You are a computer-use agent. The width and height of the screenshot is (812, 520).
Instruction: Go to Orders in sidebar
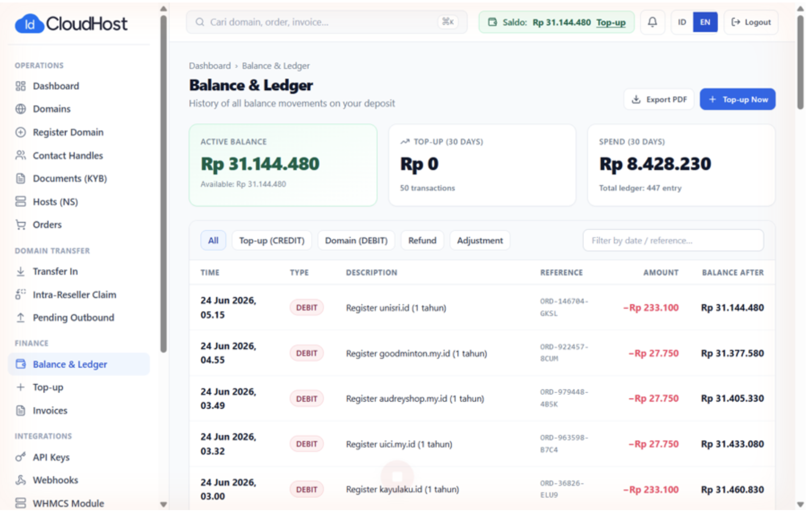pyautogui.click(x=79, y=225)
